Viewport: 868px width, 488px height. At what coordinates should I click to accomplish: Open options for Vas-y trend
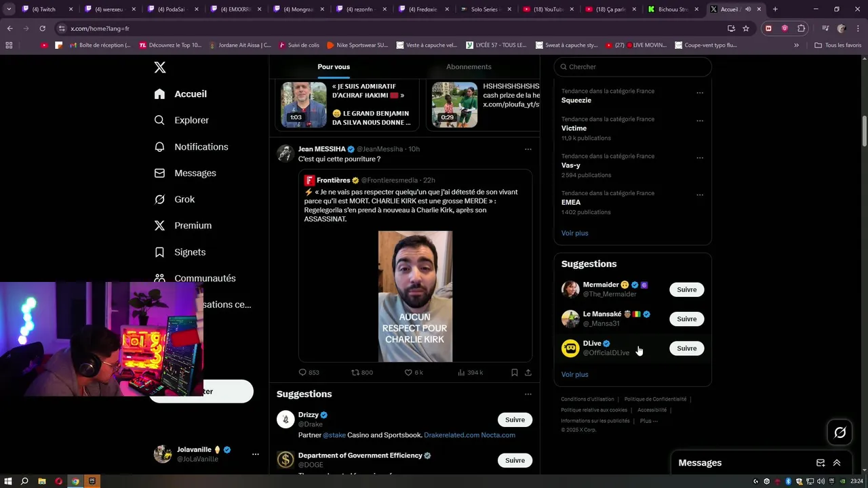(700, 158)
